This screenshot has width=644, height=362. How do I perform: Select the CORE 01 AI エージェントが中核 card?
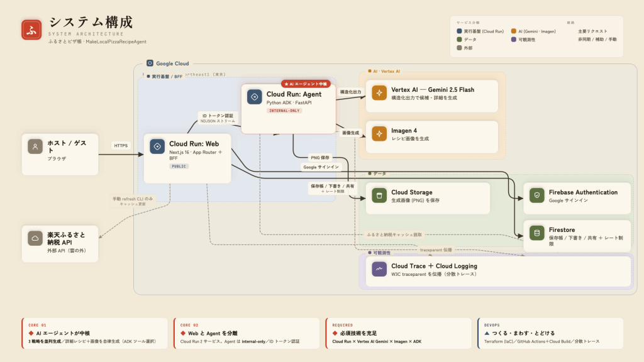tap(94, 333)
